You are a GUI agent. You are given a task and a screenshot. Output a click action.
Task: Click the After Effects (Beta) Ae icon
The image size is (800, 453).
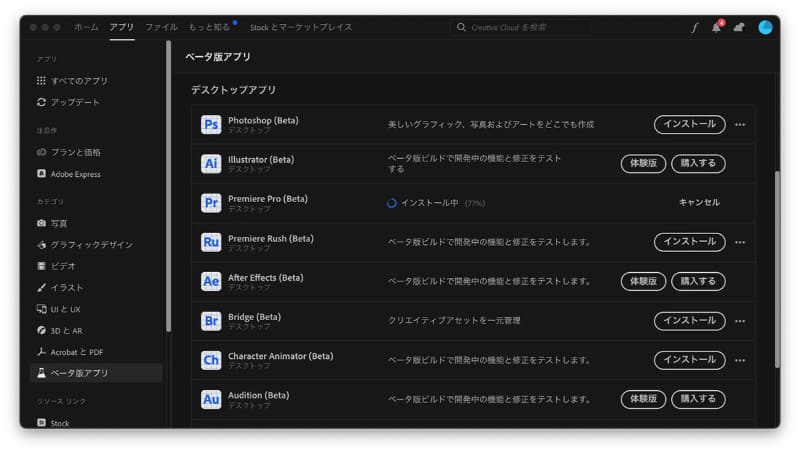211,281
